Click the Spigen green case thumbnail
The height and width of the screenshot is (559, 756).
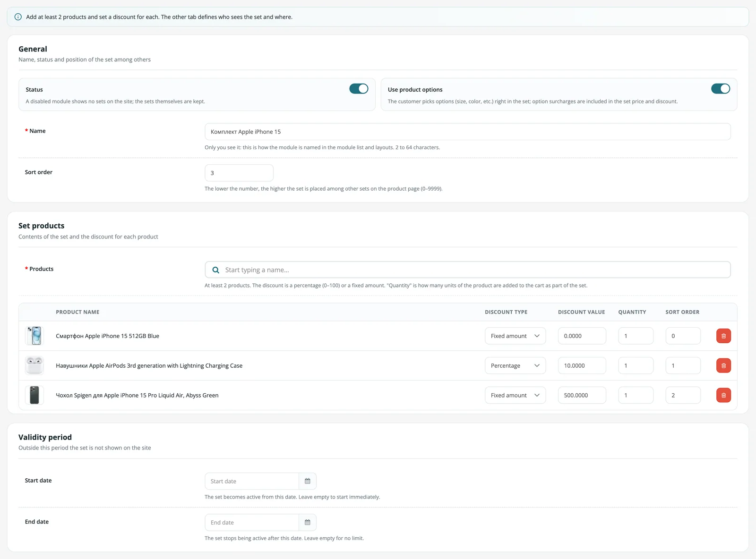click(x=34, y=395)
